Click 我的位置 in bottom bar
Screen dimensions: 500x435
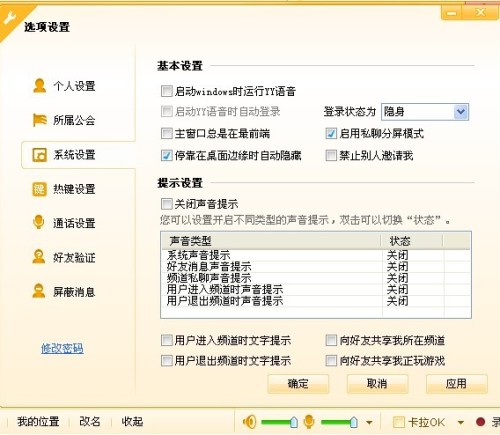pyautogui.click(x=38, y=422)
